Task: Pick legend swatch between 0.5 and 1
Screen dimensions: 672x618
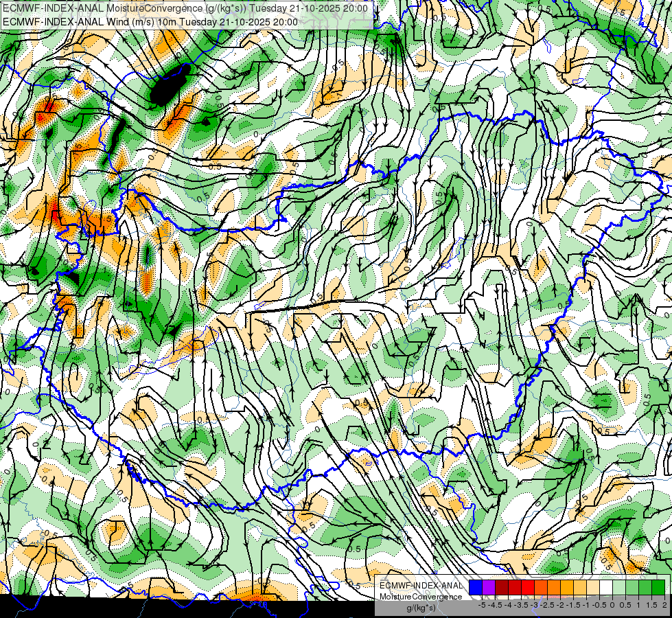Action: pos(632,588)
